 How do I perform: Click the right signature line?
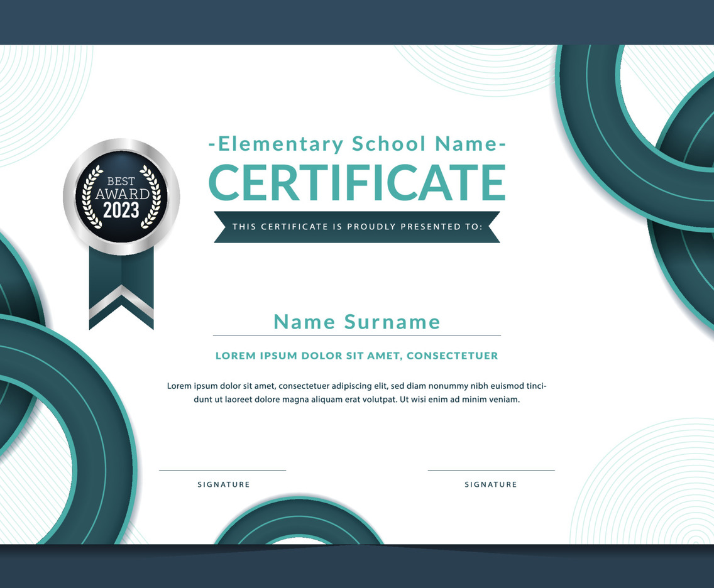[x=491, y=470]
